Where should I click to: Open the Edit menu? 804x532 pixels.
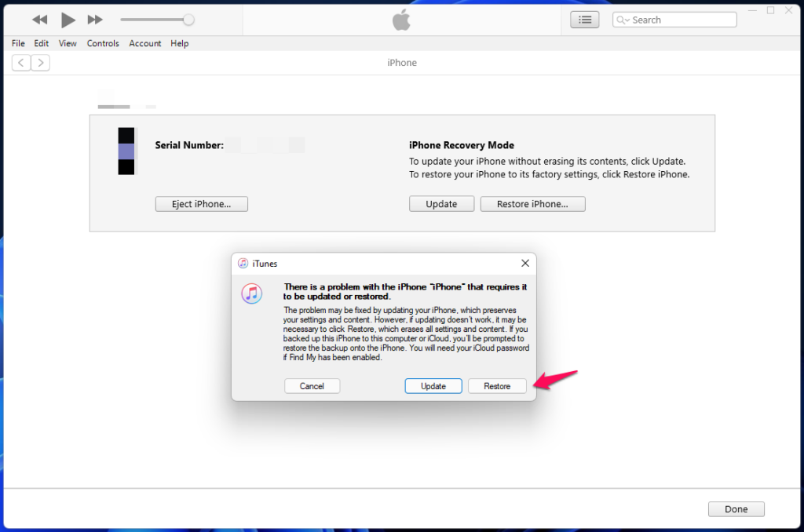click(41, 44)
